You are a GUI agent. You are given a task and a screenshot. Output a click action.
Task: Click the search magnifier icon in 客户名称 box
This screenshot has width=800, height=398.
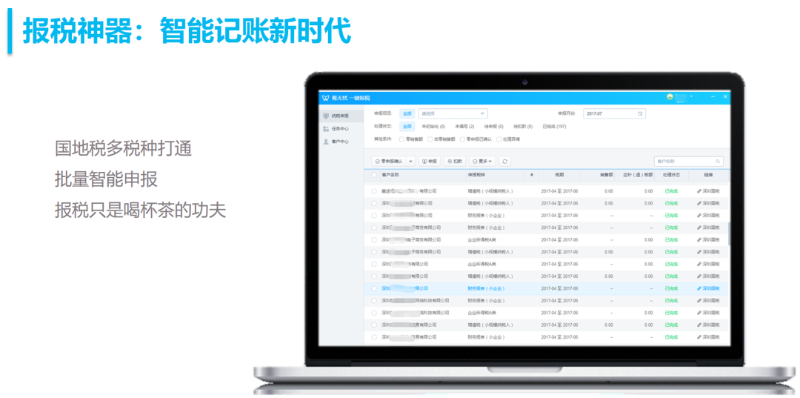coord(718,161)
